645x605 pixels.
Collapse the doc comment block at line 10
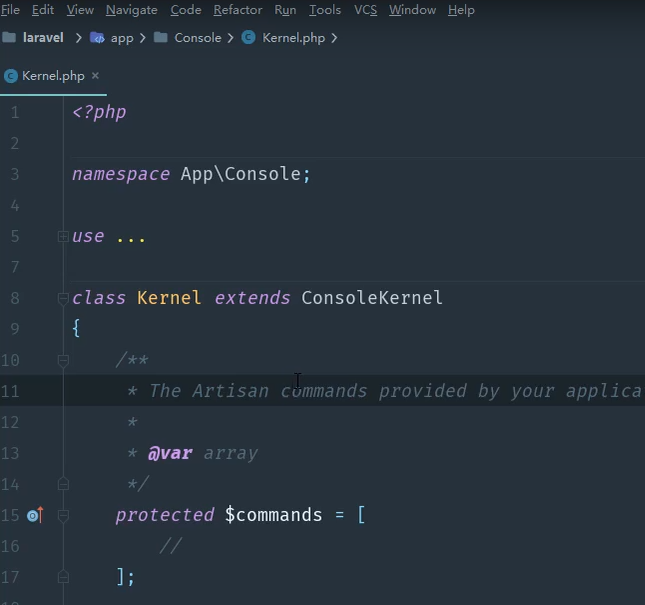point(63,360)
